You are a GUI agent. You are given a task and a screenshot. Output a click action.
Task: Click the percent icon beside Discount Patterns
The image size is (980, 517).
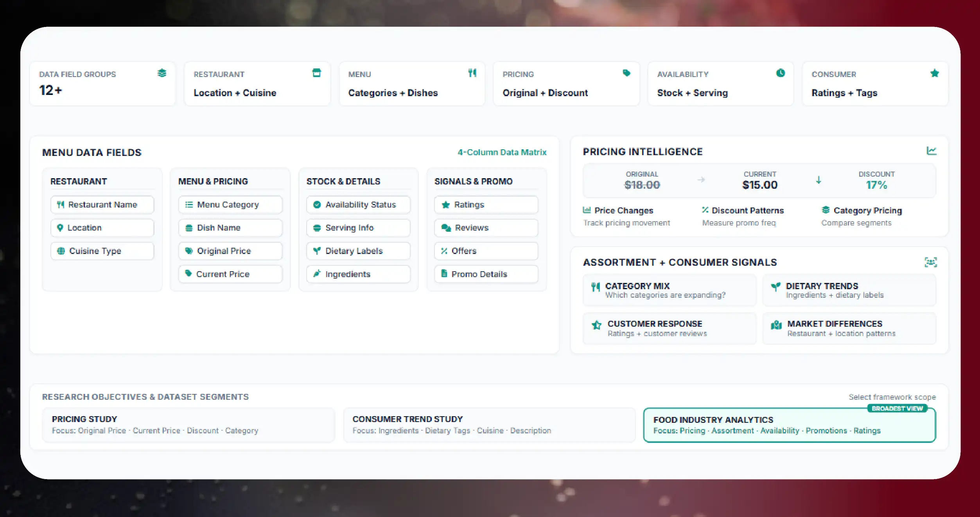click(705, 210)
